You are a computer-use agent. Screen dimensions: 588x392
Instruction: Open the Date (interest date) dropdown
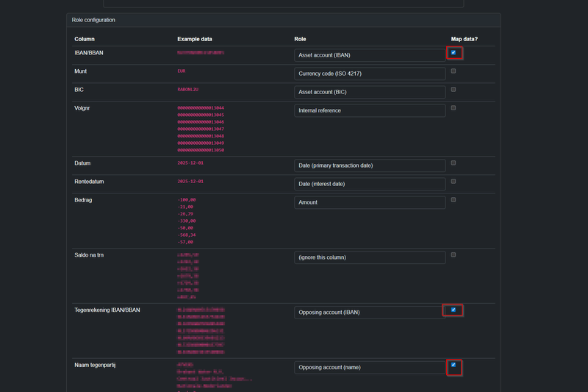(370, 184)
